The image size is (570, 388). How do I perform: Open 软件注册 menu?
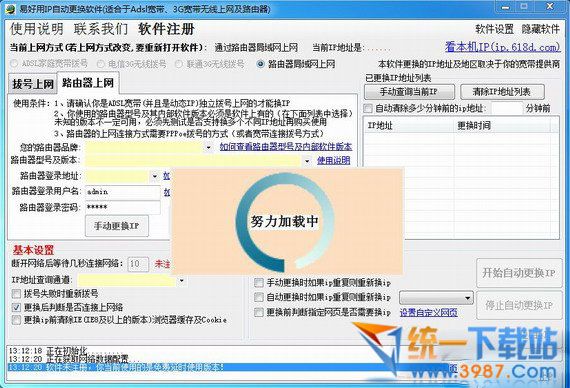click(x=166, y=29)
